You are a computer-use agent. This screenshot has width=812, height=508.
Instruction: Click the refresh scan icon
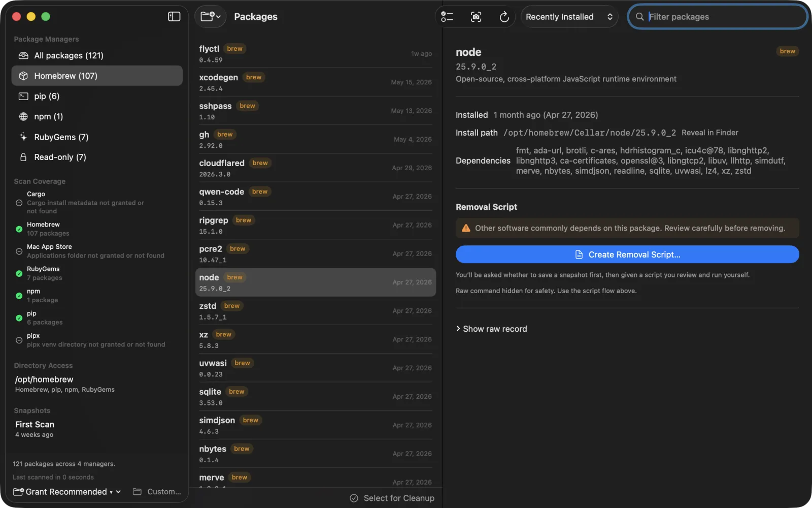pos(504,17)
